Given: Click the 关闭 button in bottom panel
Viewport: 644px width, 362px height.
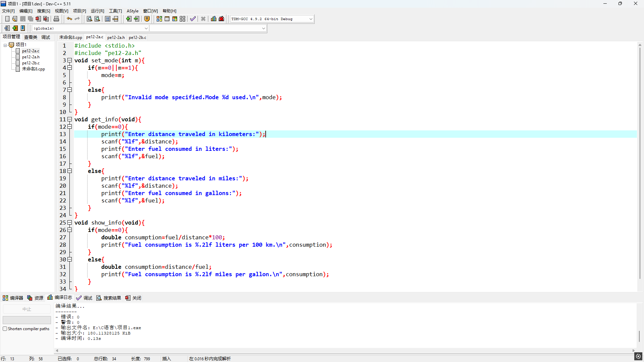Looking at the screenshot, I should 133,298.
